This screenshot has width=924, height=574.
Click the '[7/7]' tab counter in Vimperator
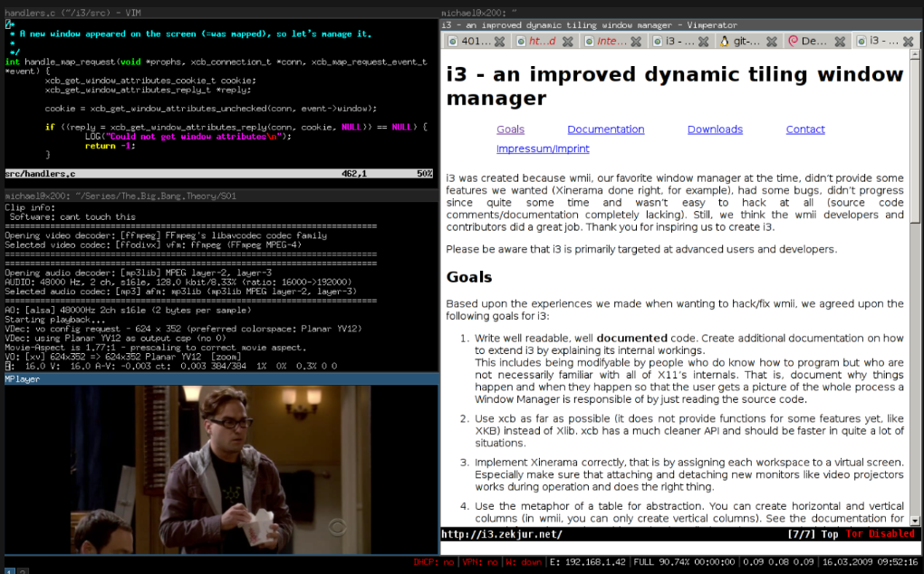coord(802,534)
